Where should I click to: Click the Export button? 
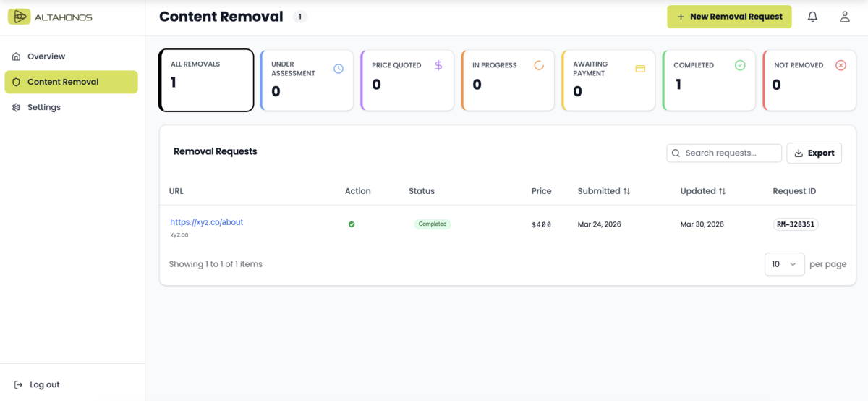[814, 153]
